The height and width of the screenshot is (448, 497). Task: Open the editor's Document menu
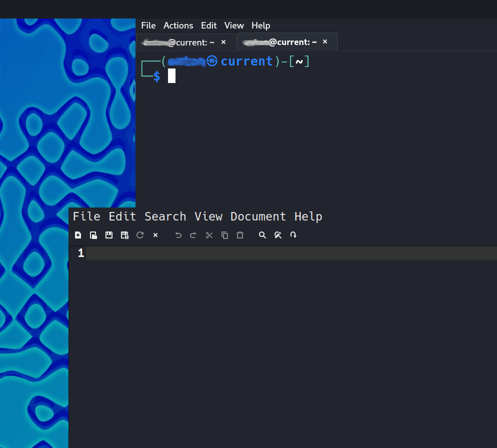pos(258,216)
